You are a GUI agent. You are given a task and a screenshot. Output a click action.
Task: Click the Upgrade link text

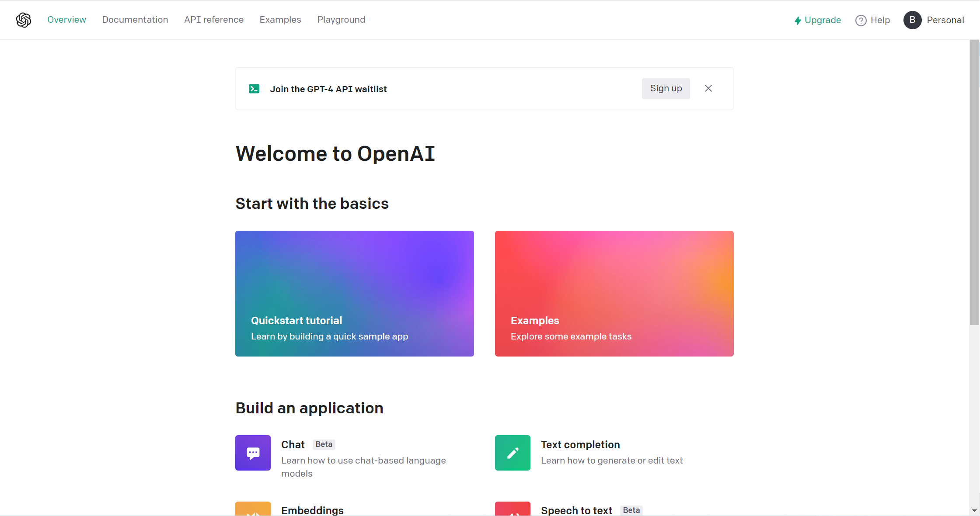[823, 20]
